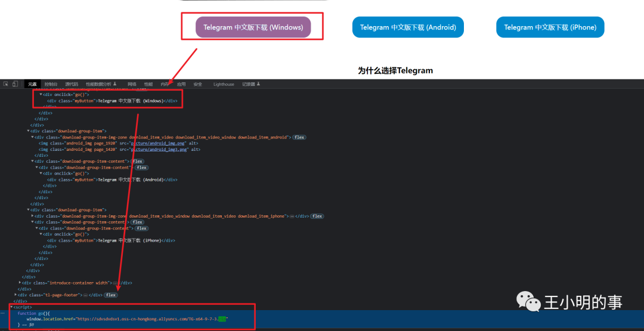Image resolution: width=644 pixels, height=331 pixels.
Task: Collapse the script node
Action: (11, 307)
